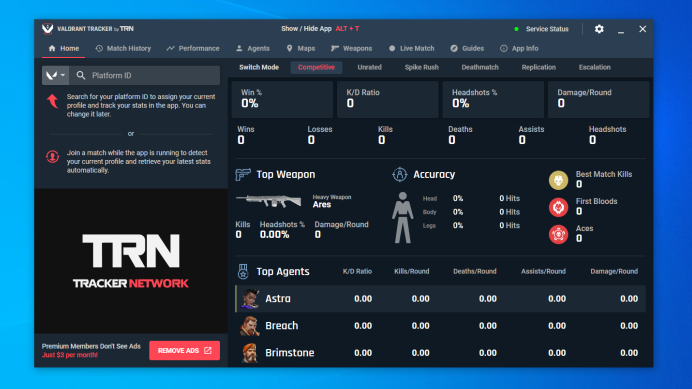Open the Match History tab
This screenshot has height=389, width=692.
point(123,49)
